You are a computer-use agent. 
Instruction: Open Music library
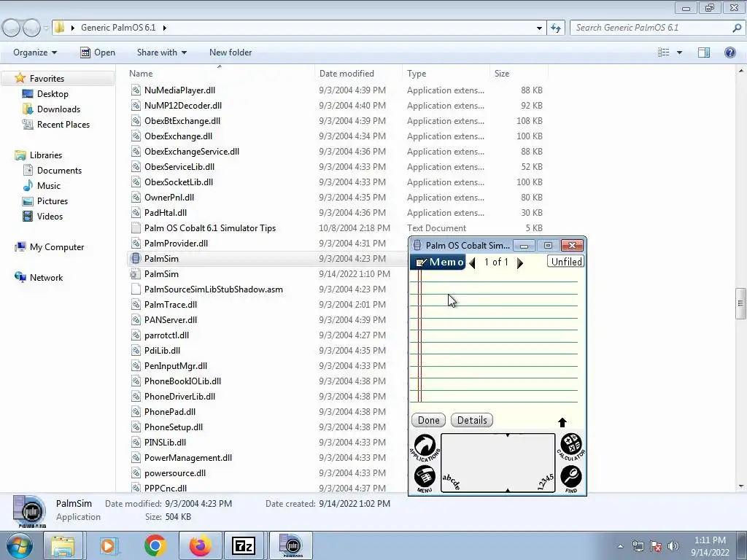[x=49, y=186]
